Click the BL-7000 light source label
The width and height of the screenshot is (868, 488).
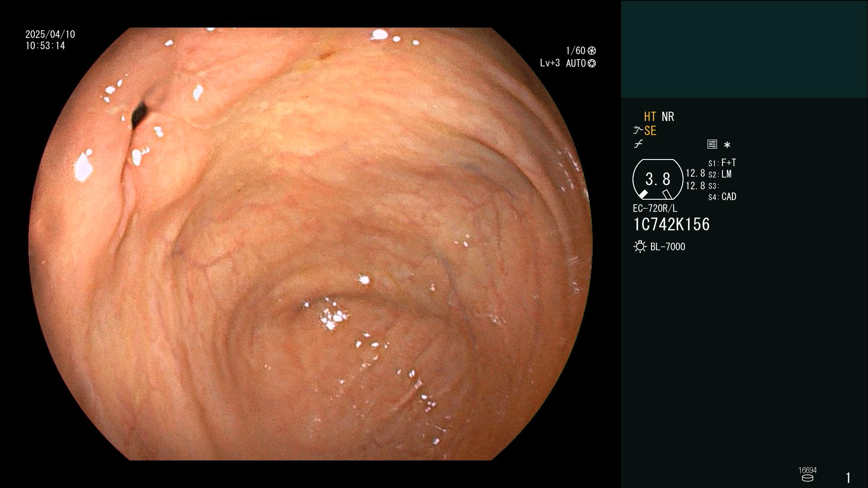coord(668,247)
